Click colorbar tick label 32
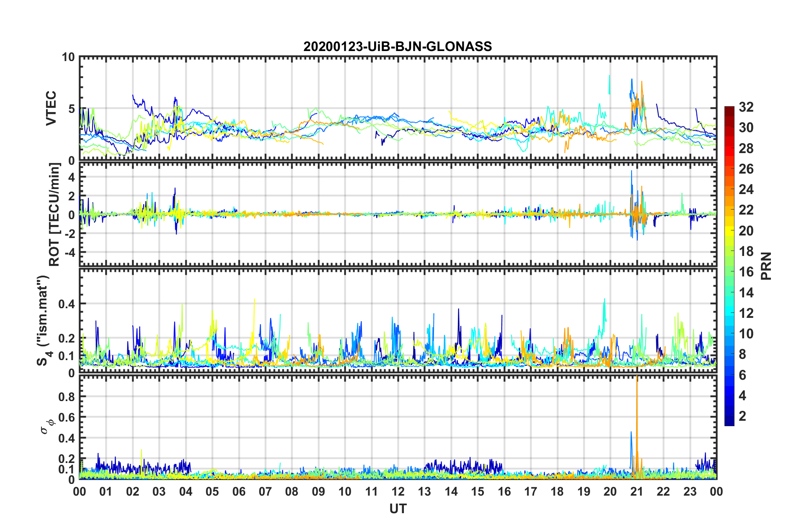Screen dimensions: 796x532 click(x=746, y=107)
